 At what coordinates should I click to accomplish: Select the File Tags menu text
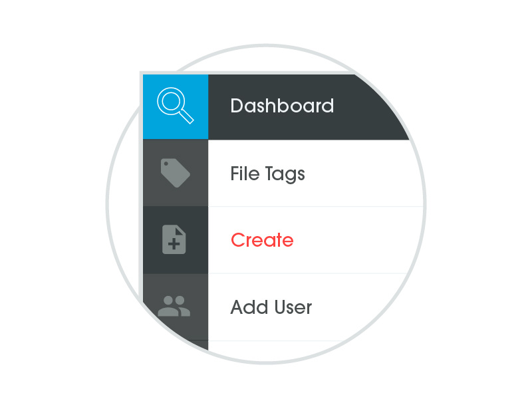click(x=267, y=174)
